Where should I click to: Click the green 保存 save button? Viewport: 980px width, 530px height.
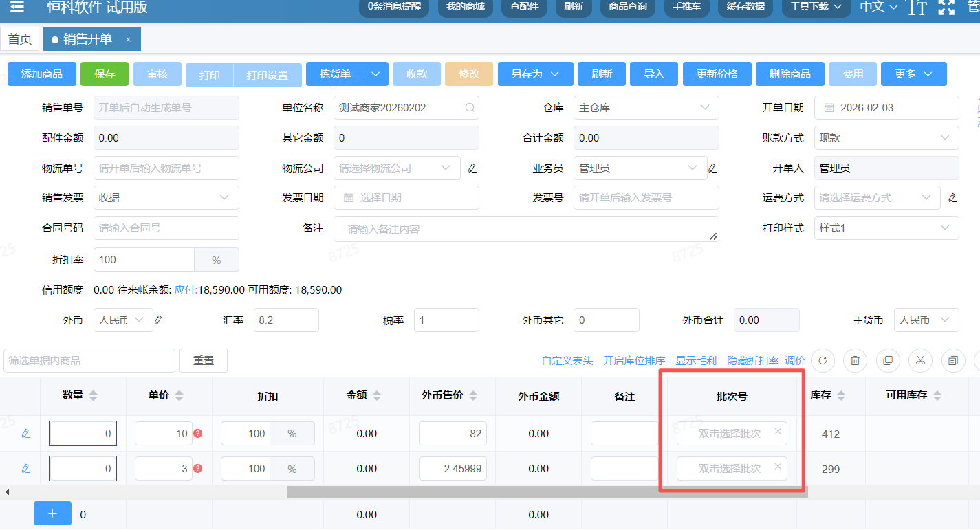[x=105, y=74]
